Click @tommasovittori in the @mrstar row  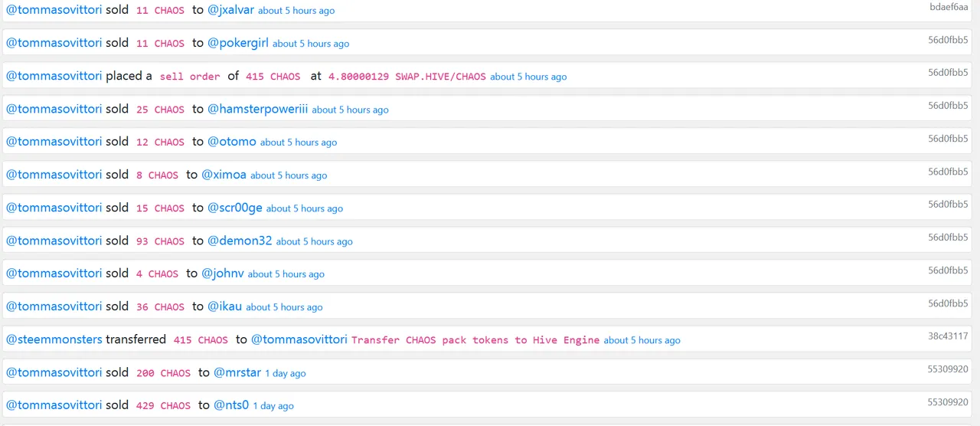[54, 372]
